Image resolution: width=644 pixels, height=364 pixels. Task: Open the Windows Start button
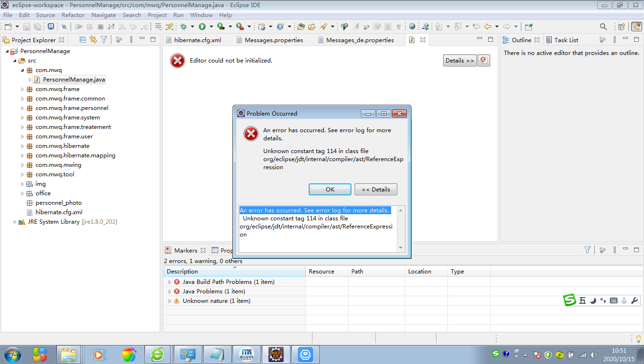point(12,354)
